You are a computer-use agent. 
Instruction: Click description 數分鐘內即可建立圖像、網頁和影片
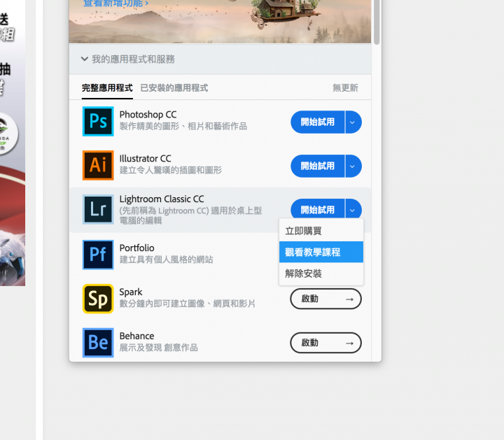coord(188,304)
